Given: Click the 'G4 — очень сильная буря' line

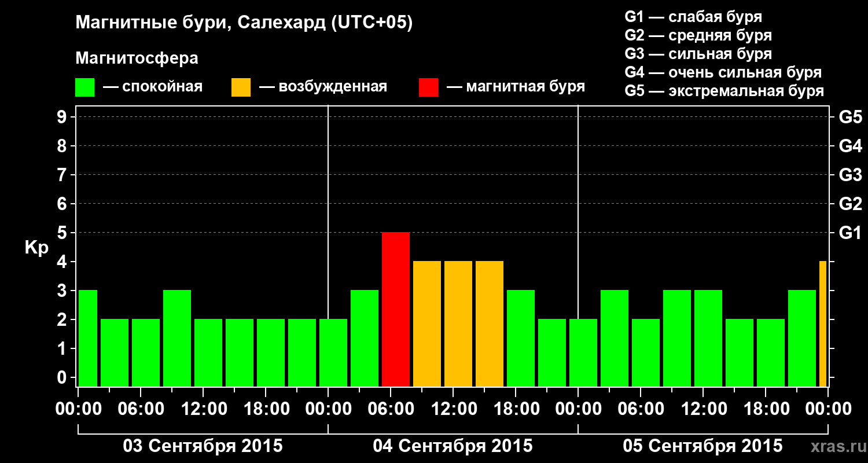Looking at the screenshot, I should tap(723, 72).
